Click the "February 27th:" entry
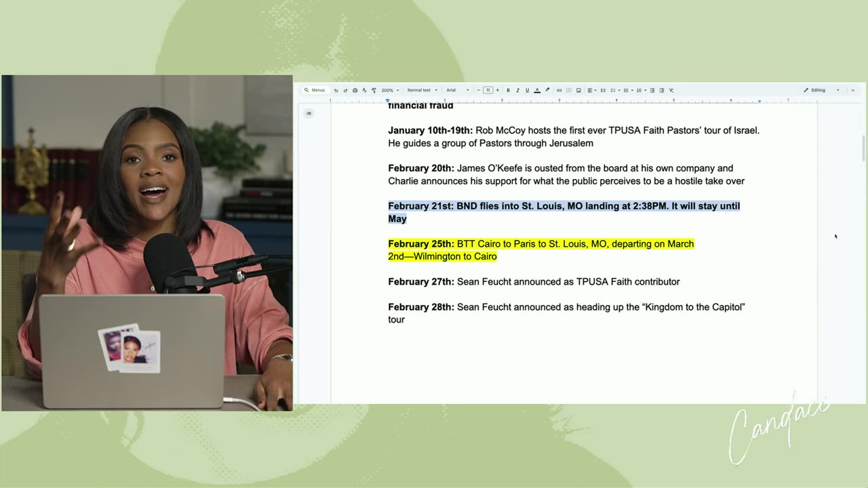Viewport: 868px width, 488px height. (534, 281)
